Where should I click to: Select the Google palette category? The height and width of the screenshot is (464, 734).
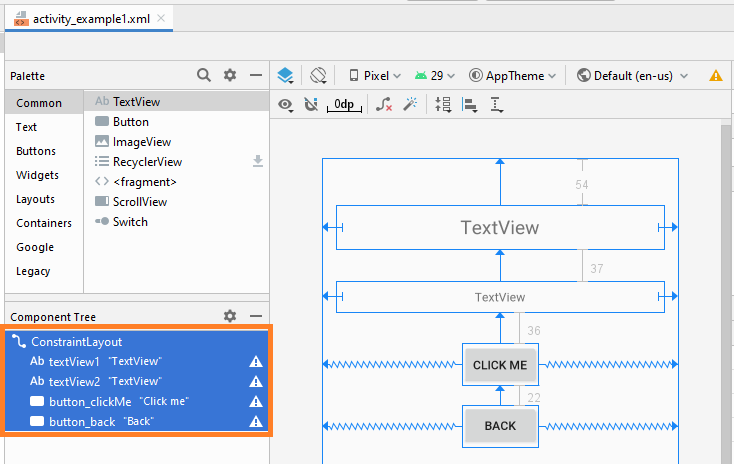coord(44,247)
